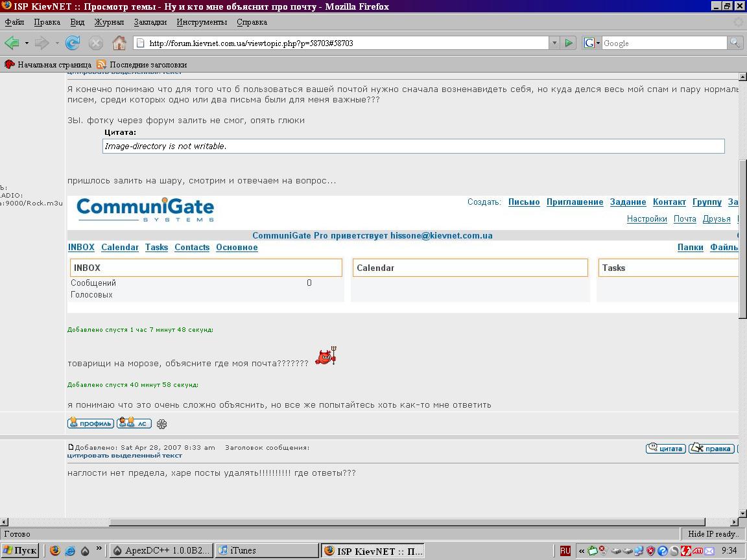The width and height of the screenshot is (747, 560).
Task: Click the Google search input field
Action: pyautogui.click(x=663, y=43)
